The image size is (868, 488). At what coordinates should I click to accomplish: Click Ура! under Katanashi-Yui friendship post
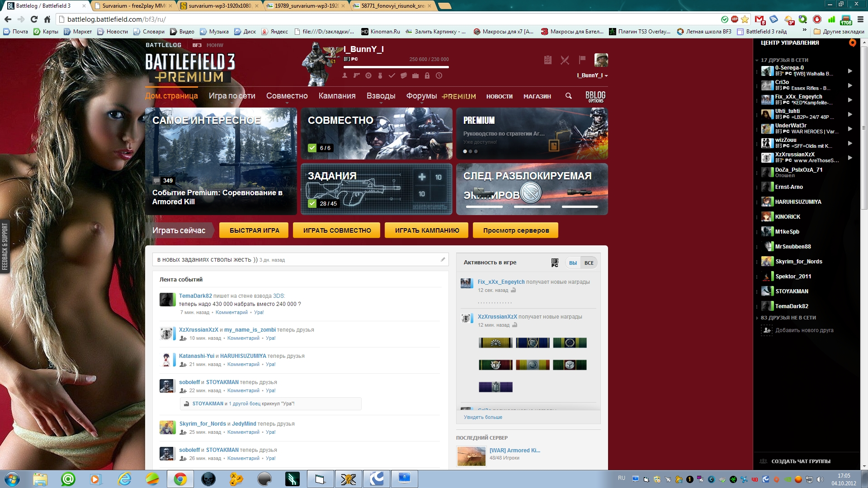point(270,365)
